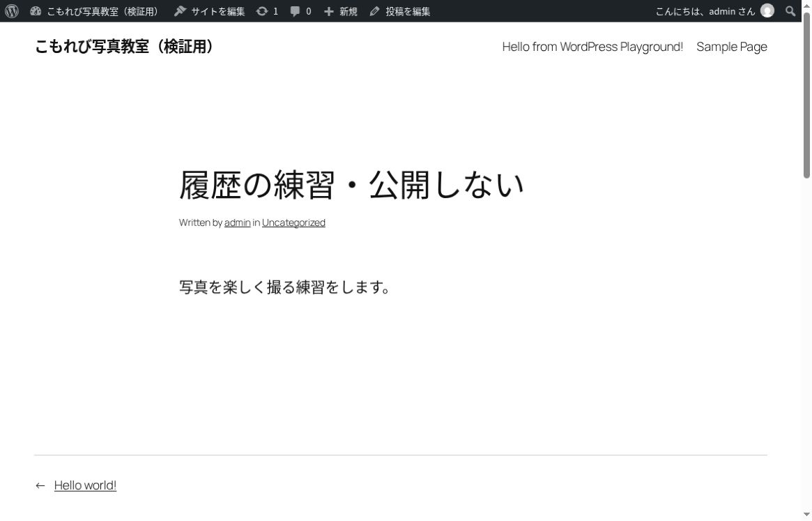Click the scrollbar up arrow
812x521 pixels.
pyautogui.click(x=807, y=5)
